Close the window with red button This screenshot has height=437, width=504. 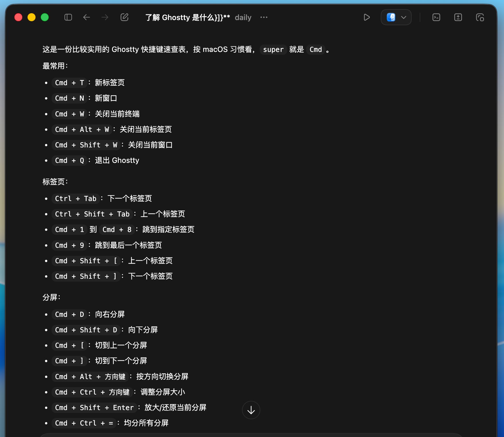point(18,17)
